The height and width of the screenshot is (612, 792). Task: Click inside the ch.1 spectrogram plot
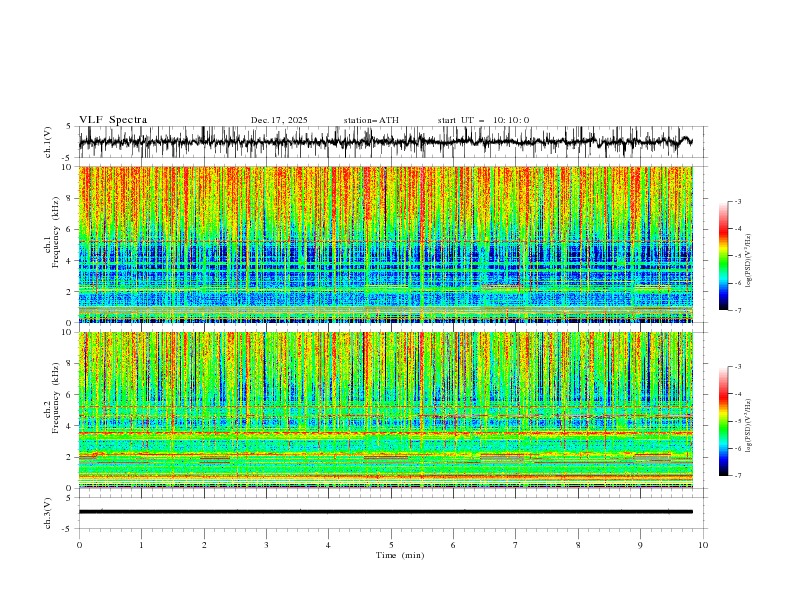point(385,244)
